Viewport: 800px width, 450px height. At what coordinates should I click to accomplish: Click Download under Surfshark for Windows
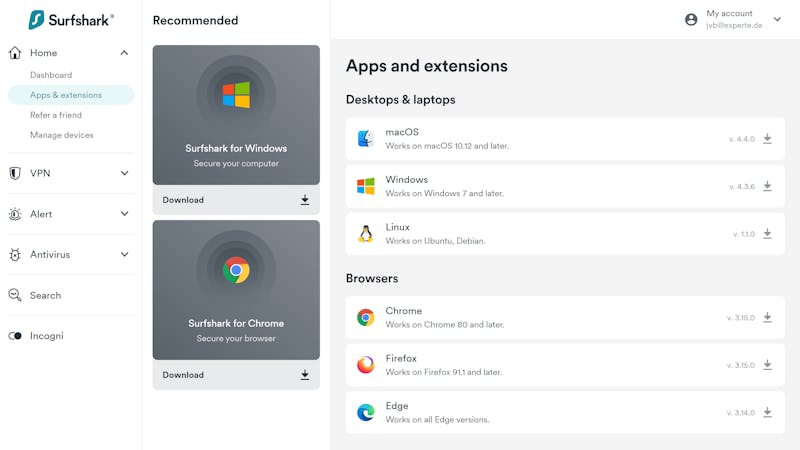pyautogui.click(x=236, y=200)
